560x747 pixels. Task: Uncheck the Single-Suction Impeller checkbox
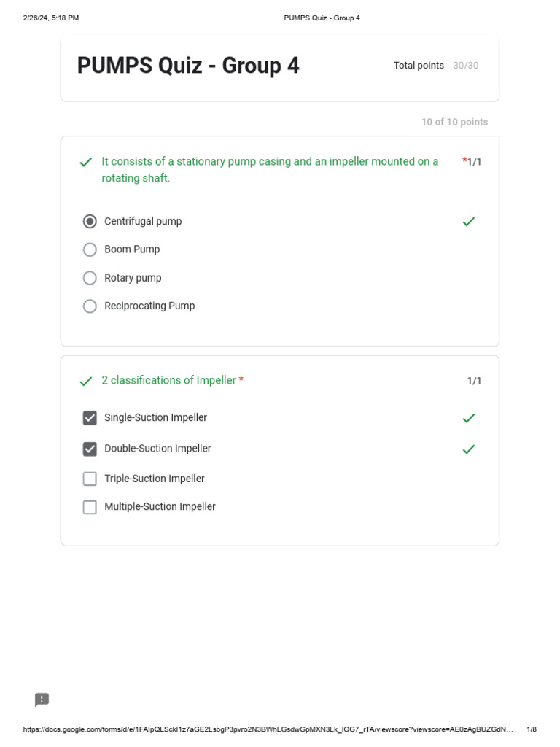(x=90, y=418)
